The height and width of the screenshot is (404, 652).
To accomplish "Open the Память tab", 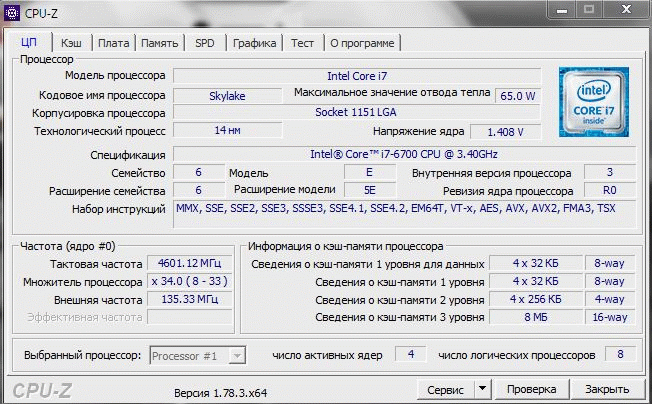I will pyautogui.click(x=160, y=43).
